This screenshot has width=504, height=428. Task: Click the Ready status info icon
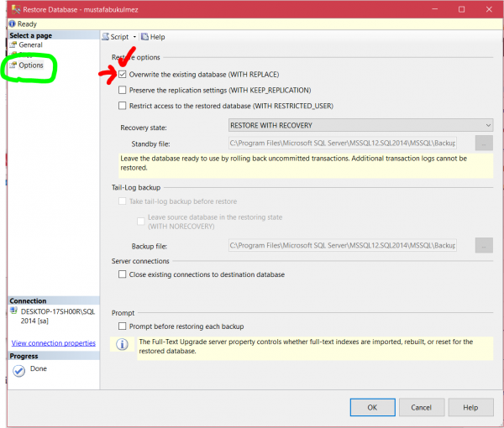tap(12, 23)
